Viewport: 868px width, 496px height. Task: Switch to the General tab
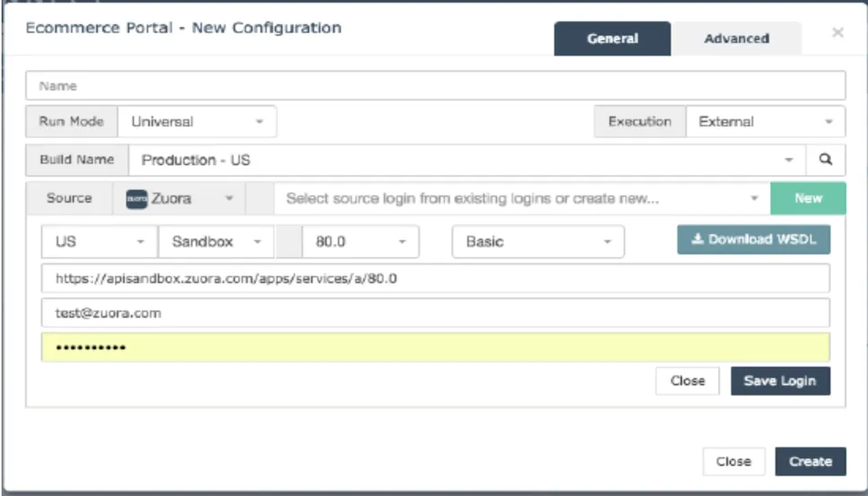point(612,39)
